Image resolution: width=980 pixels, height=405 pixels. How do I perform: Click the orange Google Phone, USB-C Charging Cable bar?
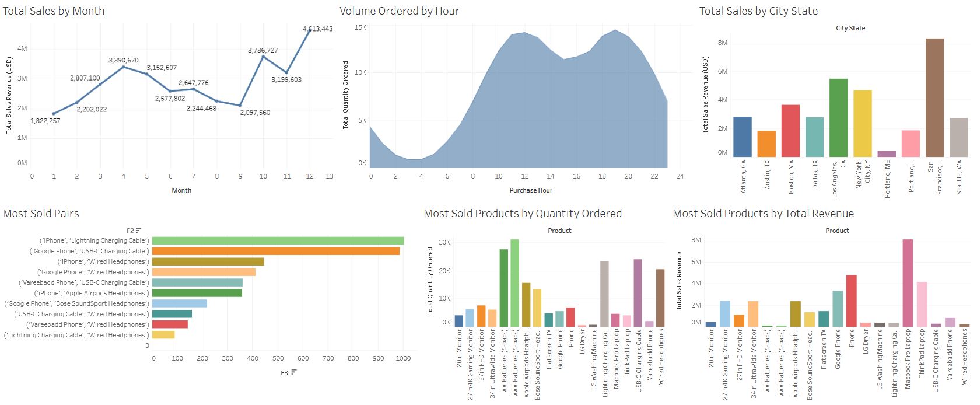275,251
